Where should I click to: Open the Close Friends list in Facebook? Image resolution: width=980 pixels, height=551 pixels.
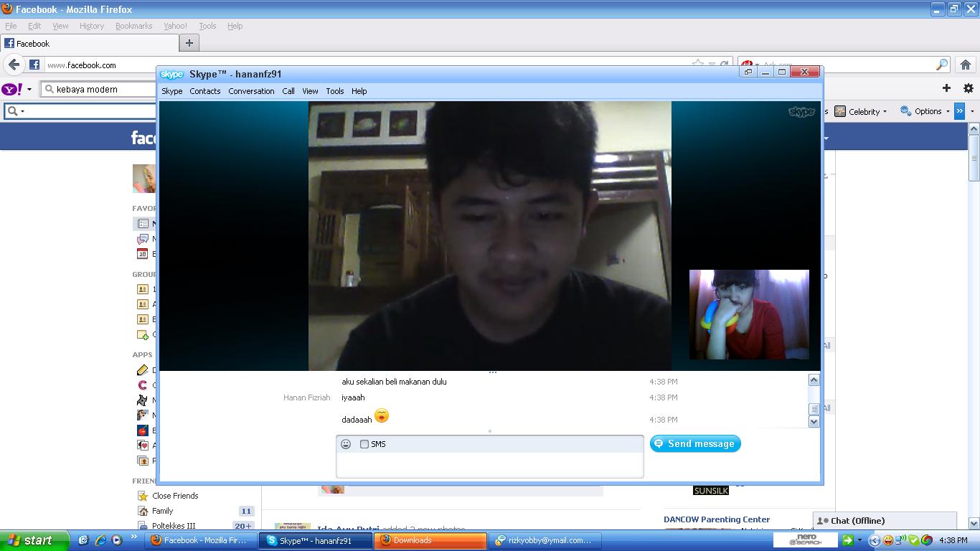pos(175,496)
